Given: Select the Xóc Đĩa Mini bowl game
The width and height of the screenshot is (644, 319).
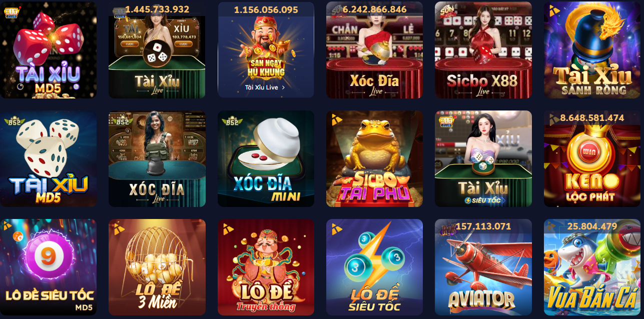Looking at the screenshot, I should click(x=266, y=158).
